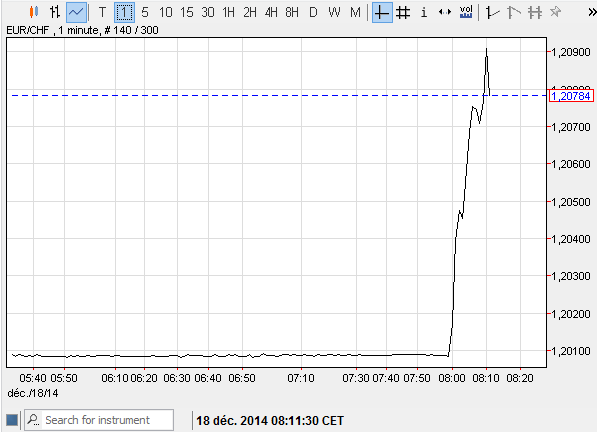
Task: Click the blue square status icon
Action: 12,420
